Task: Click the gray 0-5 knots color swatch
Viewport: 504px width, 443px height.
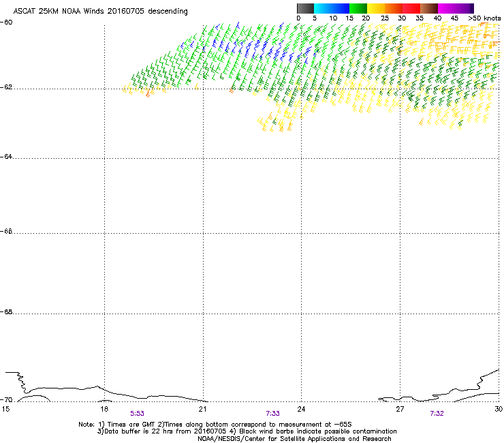Action: coord(305,8)
